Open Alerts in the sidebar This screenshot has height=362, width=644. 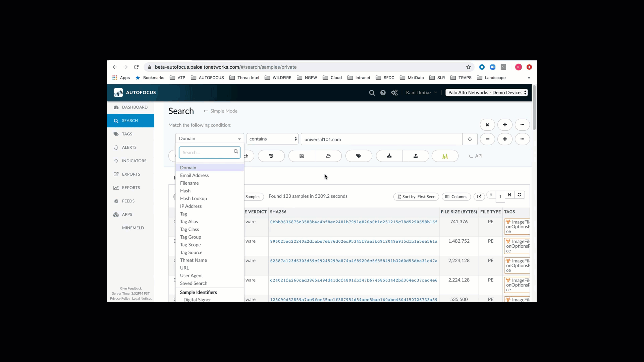click(x=131, y=147)
